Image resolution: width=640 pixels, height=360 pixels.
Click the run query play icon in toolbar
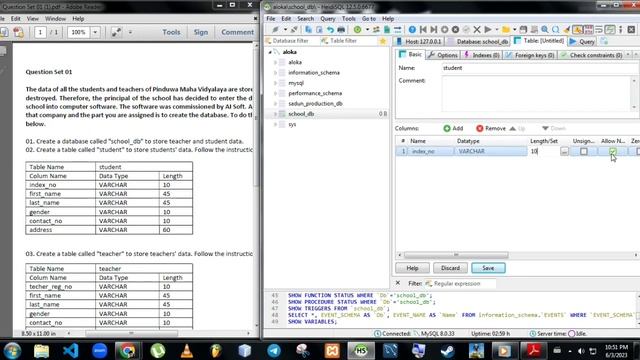coord(488,29)
